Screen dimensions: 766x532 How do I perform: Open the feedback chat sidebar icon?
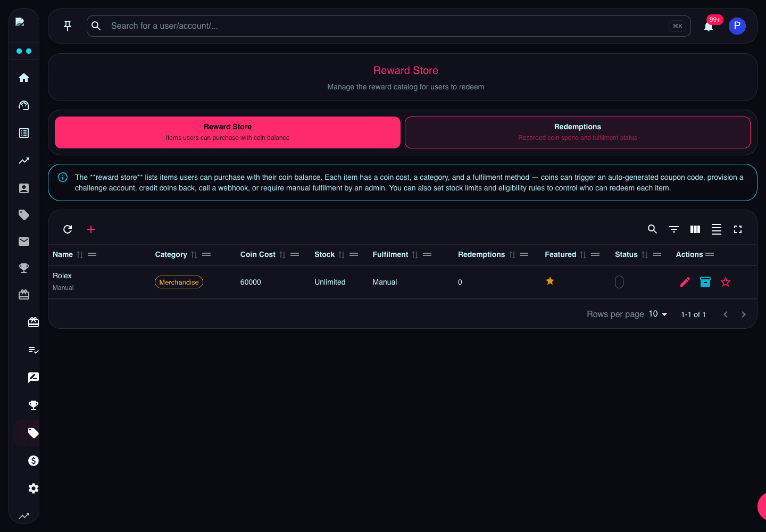click(x=34, y=378)
